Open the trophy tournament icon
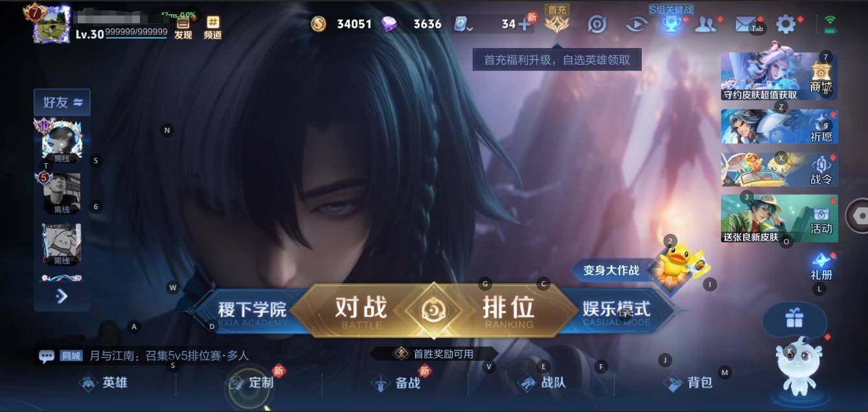Screen dimensions: 868x412 [x=671, y=24]
